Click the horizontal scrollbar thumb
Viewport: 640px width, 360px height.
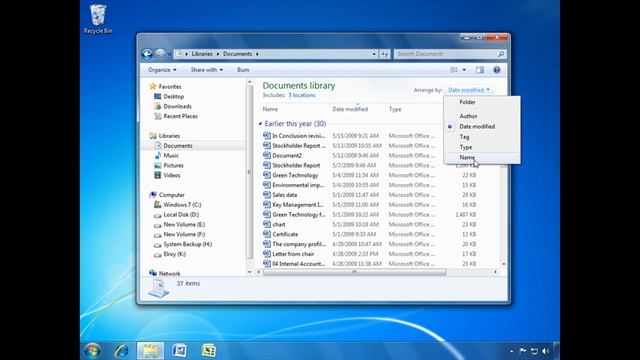tap(354, 272)
